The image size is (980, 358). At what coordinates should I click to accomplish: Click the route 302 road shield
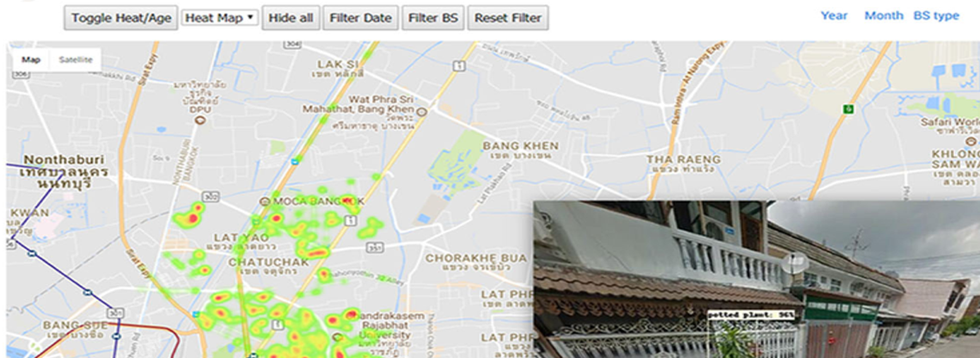coord(211,197)
